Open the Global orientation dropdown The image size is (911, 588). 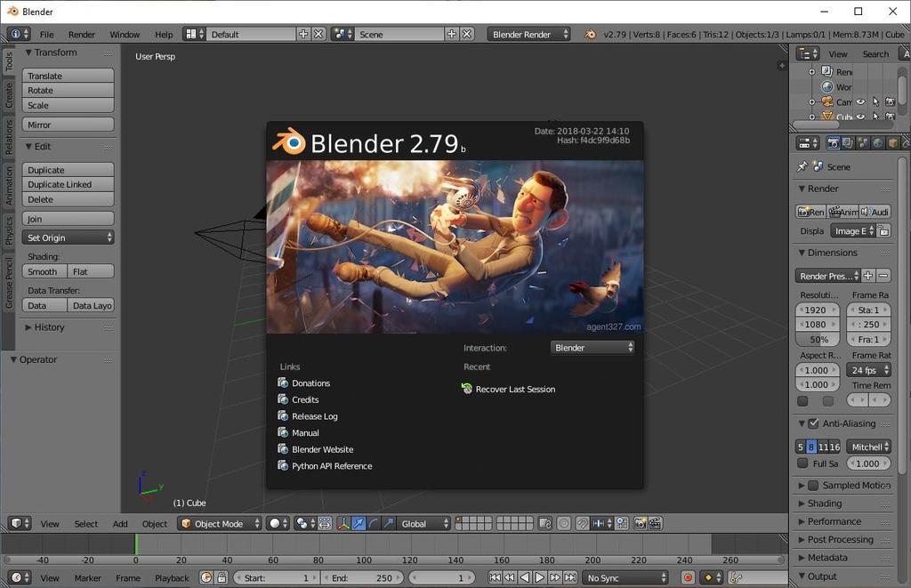(423, 523)
